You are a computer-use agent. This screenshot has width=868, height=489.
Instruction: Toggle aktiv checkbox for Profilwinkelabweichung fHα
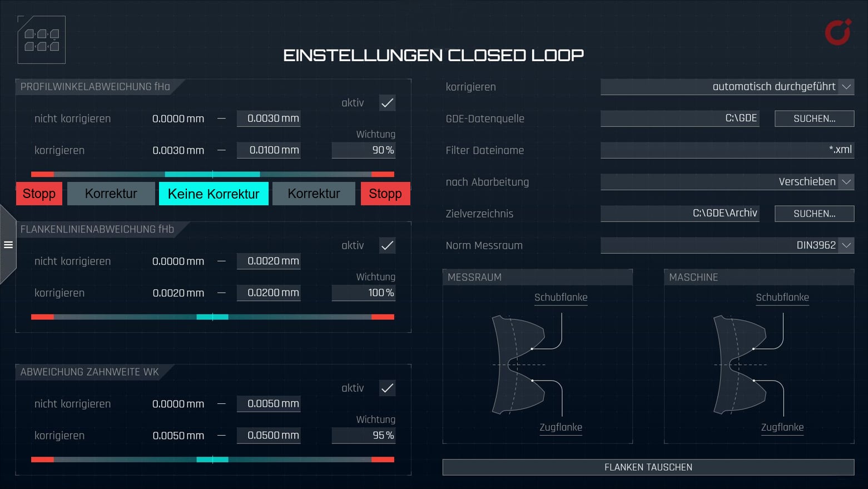pyautogui.click(x=387, y=103)
